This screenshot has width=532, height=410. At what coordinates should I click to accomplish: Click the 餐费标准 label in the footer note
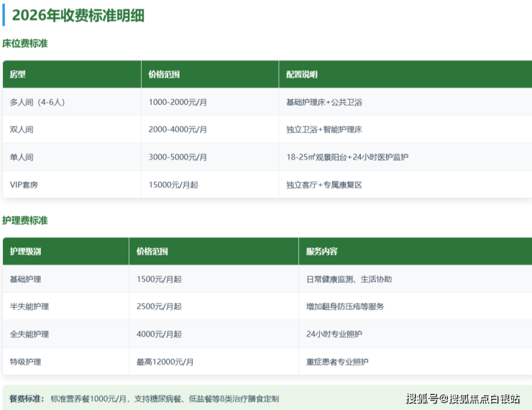point(27,398)
